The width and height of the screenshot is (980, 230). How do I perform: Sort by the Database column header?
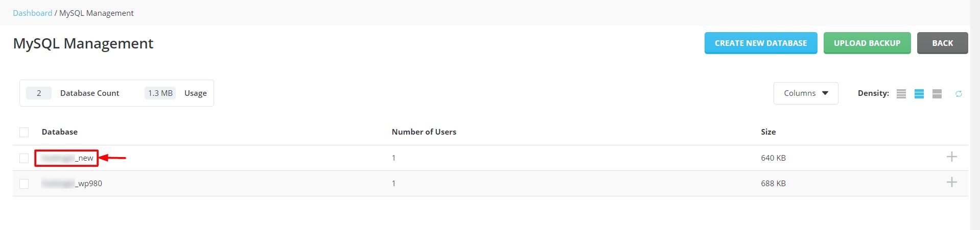(60, 132)
